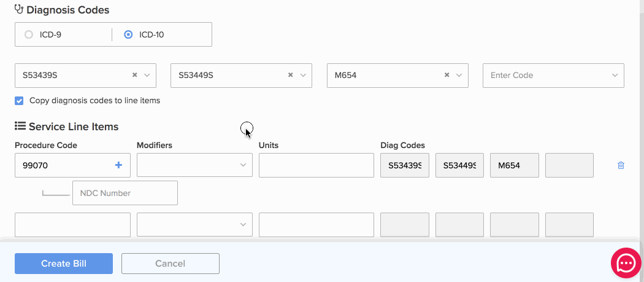644x282 pixels.
Task: Click the empty second-row Procedure Code field
Action: tap(73, 224)
